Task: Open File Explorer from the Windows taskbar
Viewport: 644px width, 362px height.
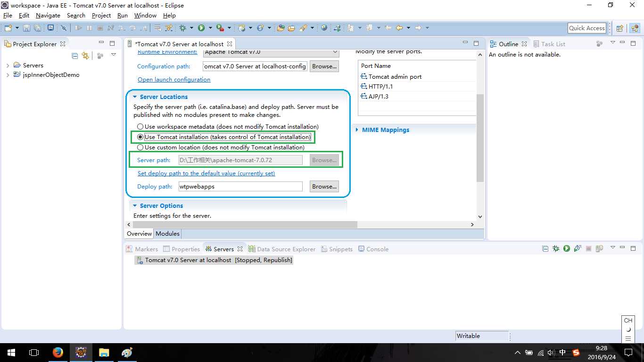Action: [x=104, y=352]
